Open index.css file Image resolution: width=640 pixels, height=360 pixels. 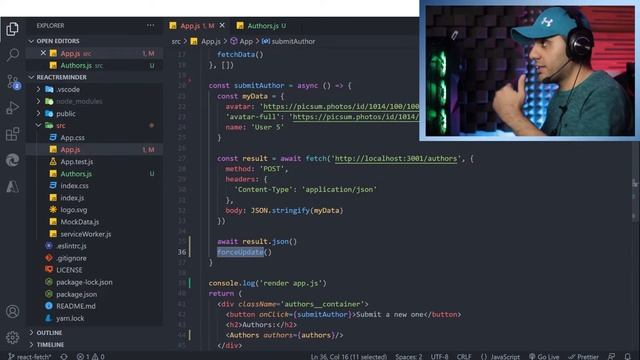point(74,186)
